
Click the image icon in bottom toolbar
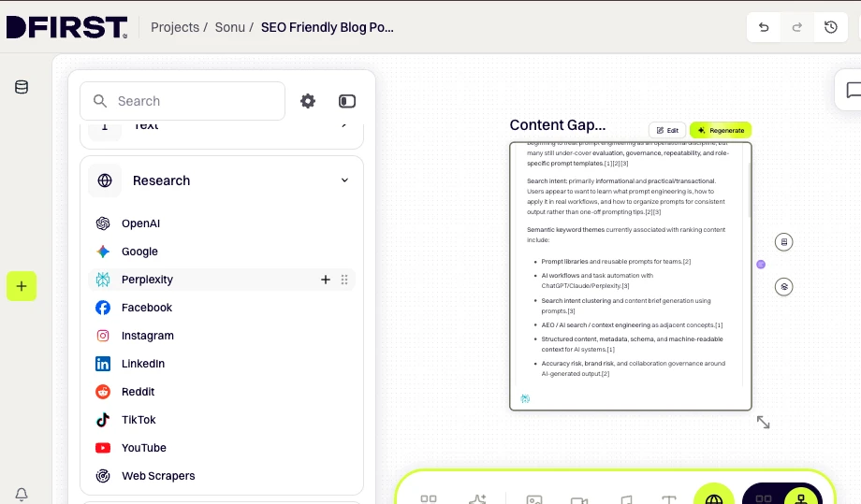click(534, 499)
